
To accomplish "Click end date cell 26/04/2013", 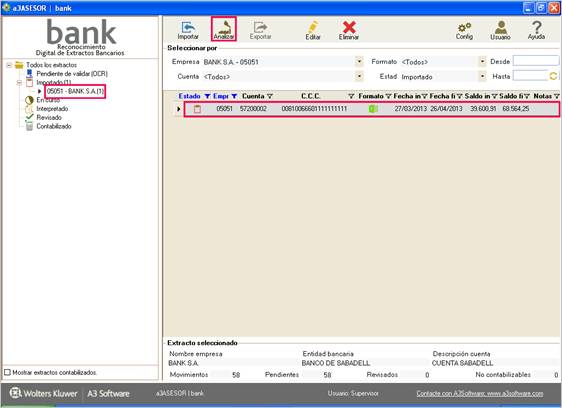I will pos(446,109).
